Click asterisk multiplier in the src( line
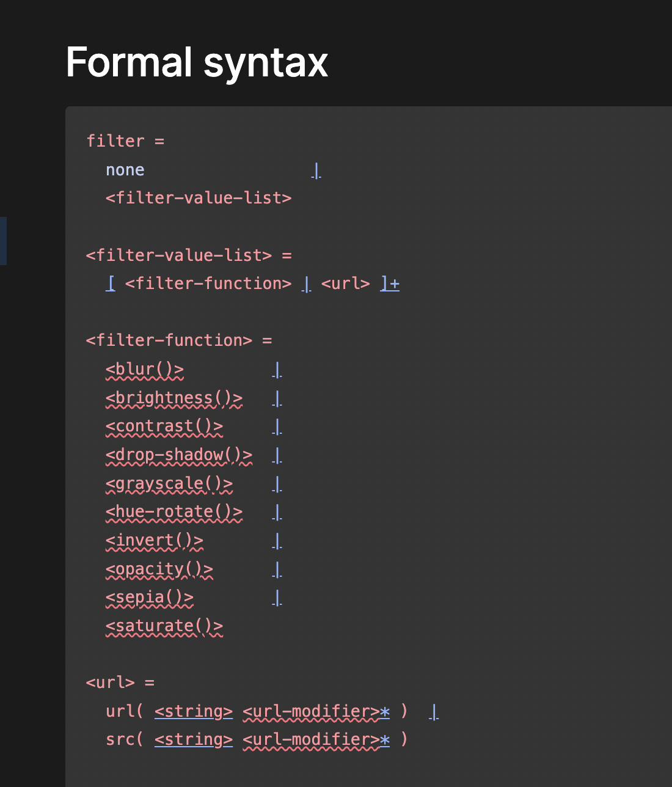The height and width of the screenshot is (787, 672). (x=385, y=740)
